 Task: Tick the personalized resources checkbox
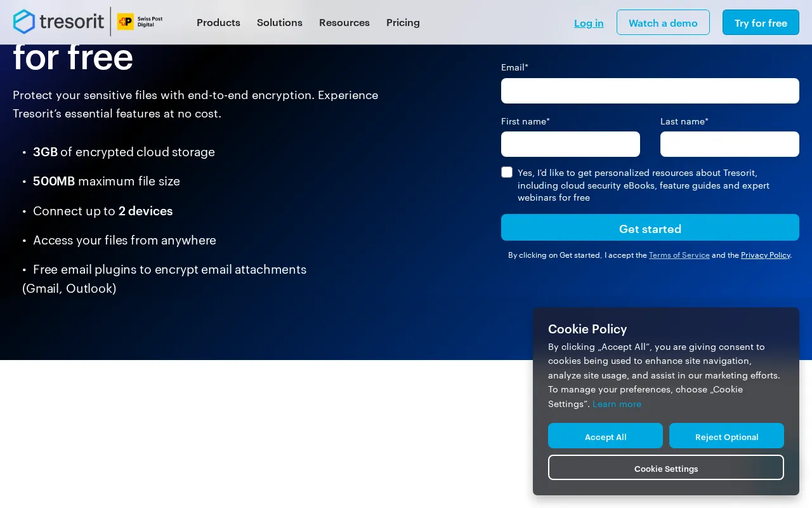point(507,172)
